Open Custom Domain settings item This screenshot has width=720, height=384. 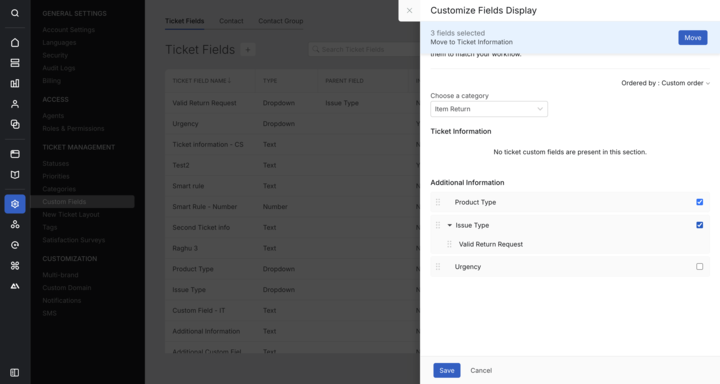click(67, 288)
